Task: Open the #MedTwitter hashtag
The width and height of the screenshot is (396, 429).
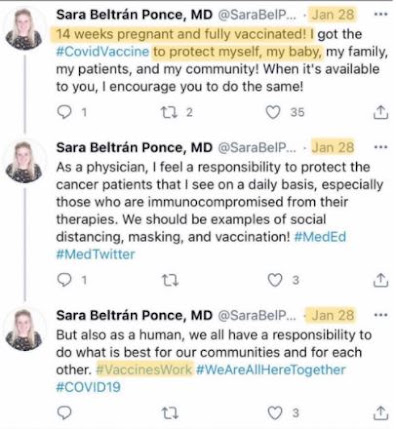Action: 96,254
